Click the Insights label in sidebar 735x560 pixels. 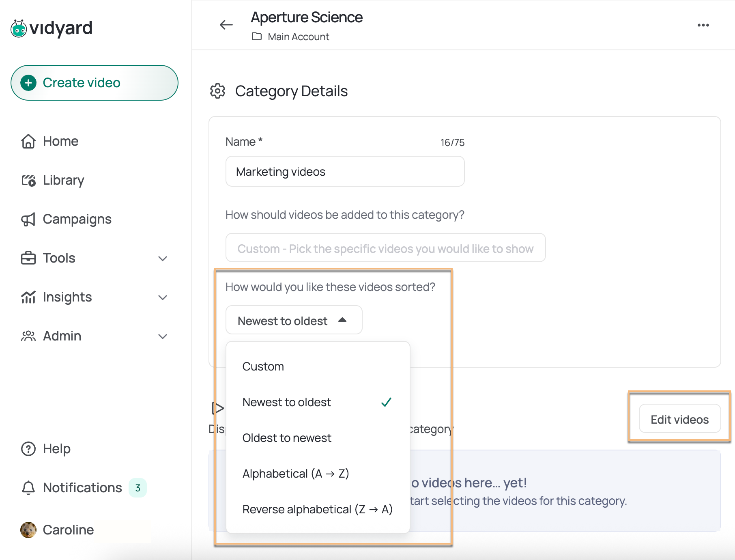(x=67, y=297)
